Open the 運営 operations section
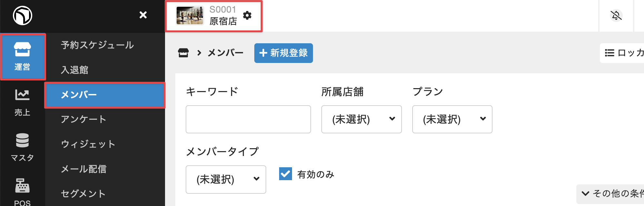 click(23, 57)
